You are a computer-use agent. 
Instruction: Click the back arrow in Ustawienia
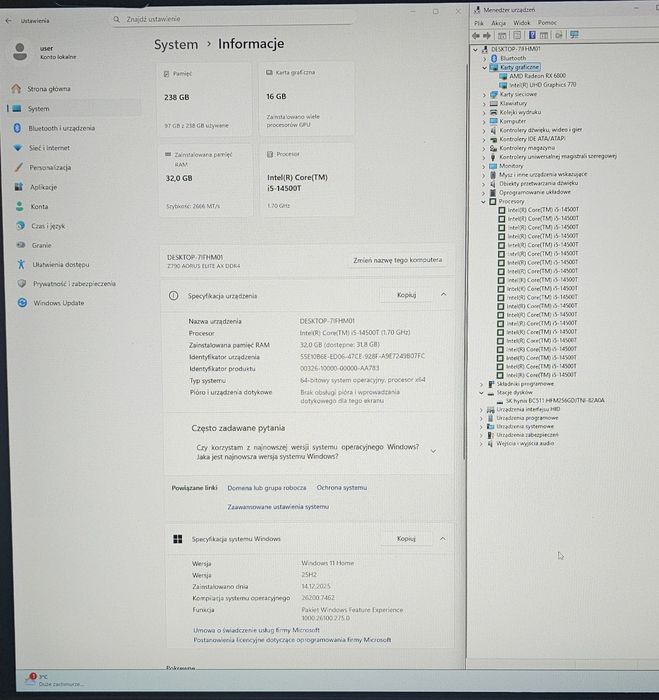click(x=8, y=21)
